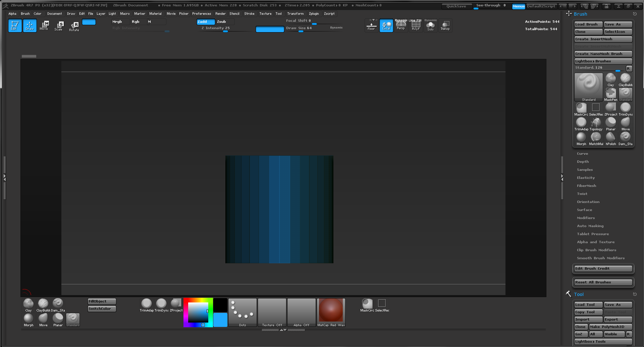This screenshot has width=644, height=347.
Task: Expand the Auto Masking section
Action: [x=590, y=226]
